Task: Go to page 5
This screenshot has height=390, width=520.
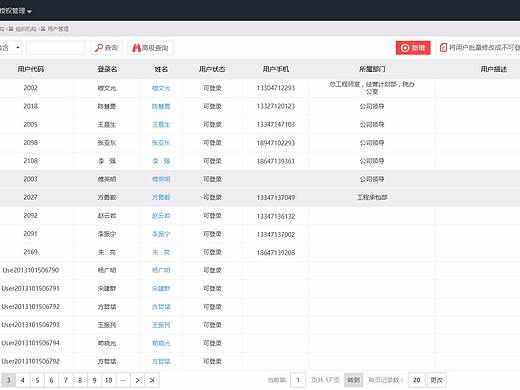Action: (x=37, y=380)
